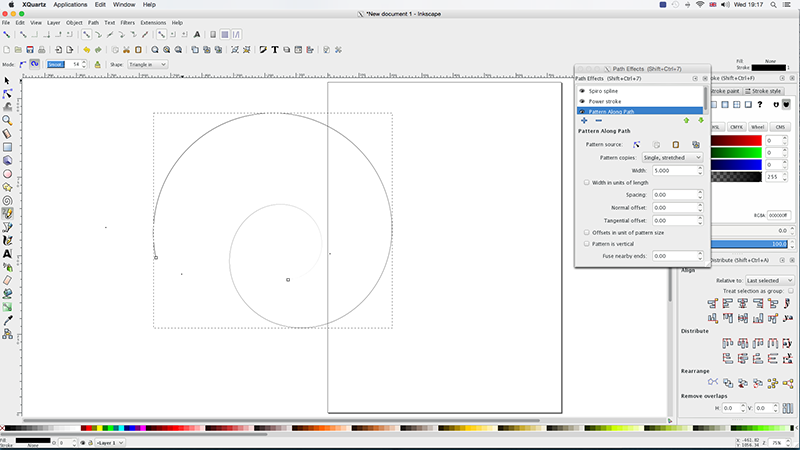Switch to the Stroke style tab
Viewport: 800px width, 450px height.
[763, 91]
